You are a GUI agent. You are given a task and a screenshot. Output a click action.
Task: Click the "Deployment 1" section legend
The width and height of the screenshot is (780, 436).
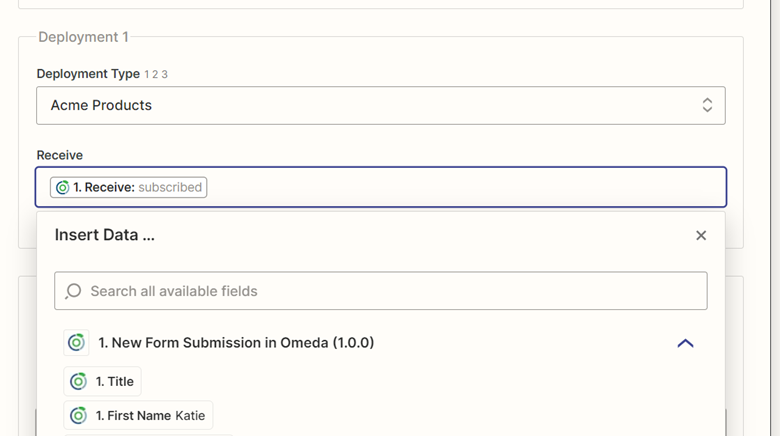click(83, 37)
